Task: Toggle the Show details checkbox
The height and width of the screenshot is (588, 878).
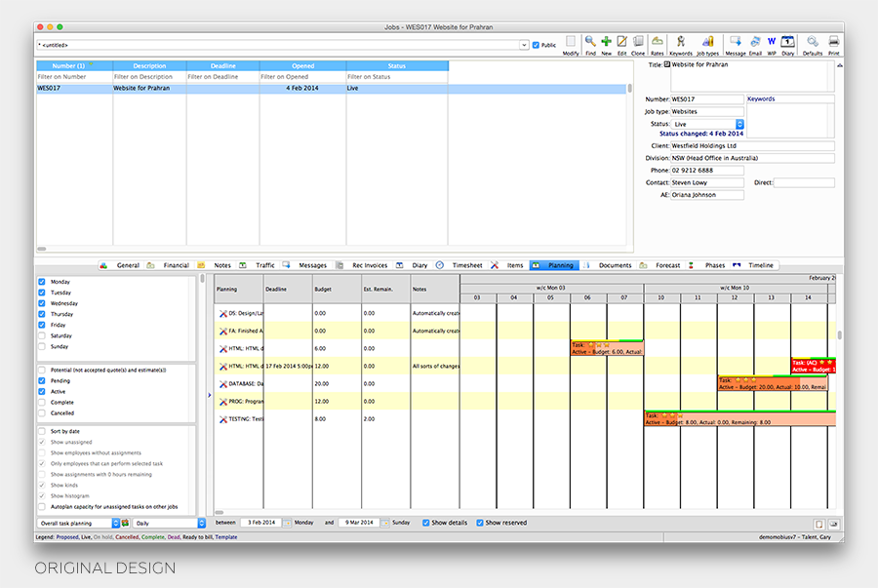Action: [425, 523]
